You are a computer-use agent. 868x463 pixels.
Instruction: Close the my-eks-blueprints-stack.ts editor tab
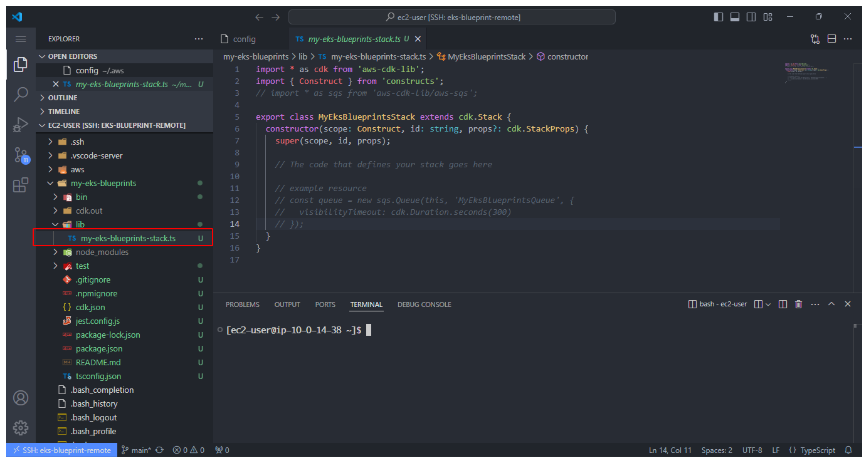pyautogui.click(x=418, y=39)
